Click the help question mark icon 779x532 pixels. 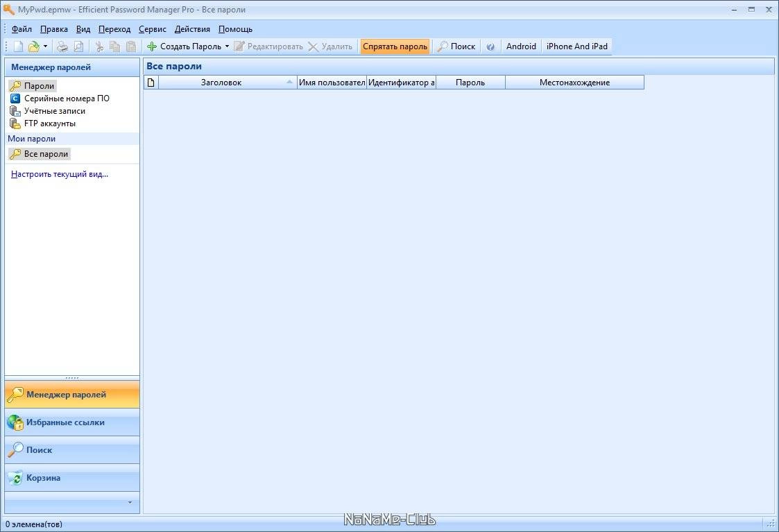coord(490,46)
